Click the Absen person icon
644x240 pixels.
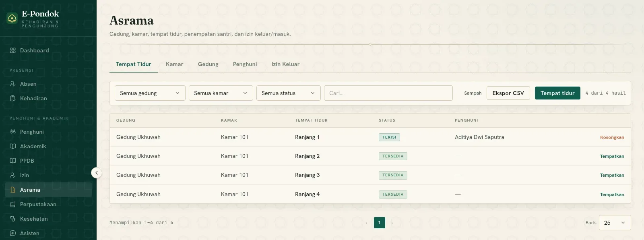(x=13, y=84)
